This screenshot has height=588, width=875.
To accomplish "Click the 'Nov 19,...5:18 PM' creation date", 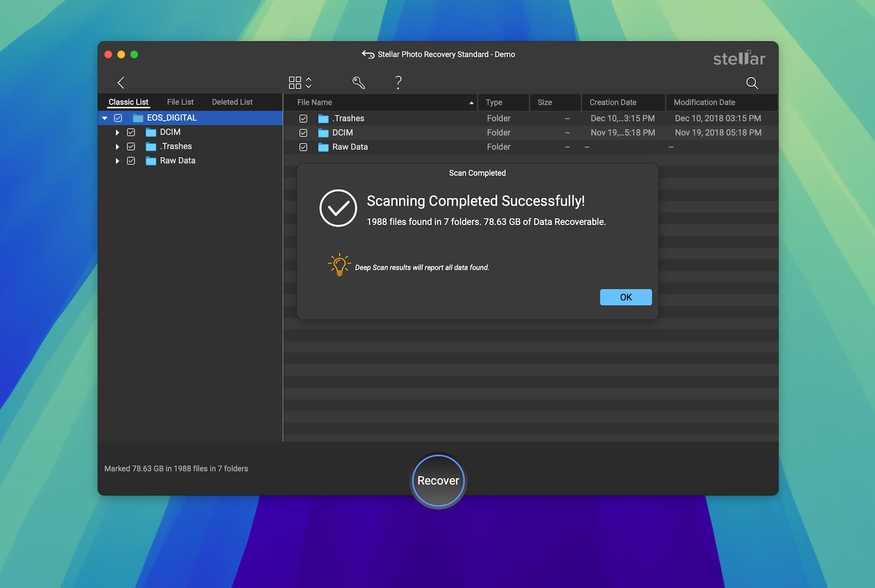I will pos(622,133).
